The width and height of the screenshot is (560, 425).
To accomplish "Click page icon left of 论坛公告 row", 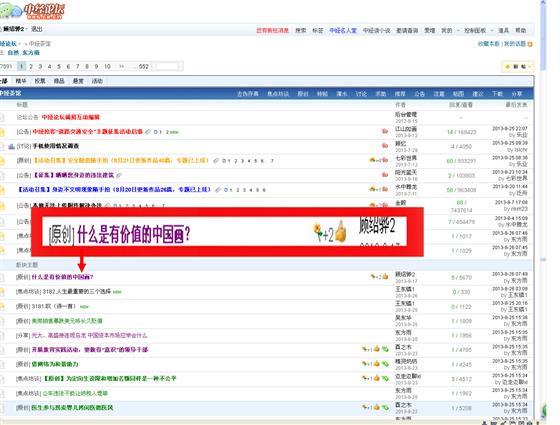I will coord(2,118).
